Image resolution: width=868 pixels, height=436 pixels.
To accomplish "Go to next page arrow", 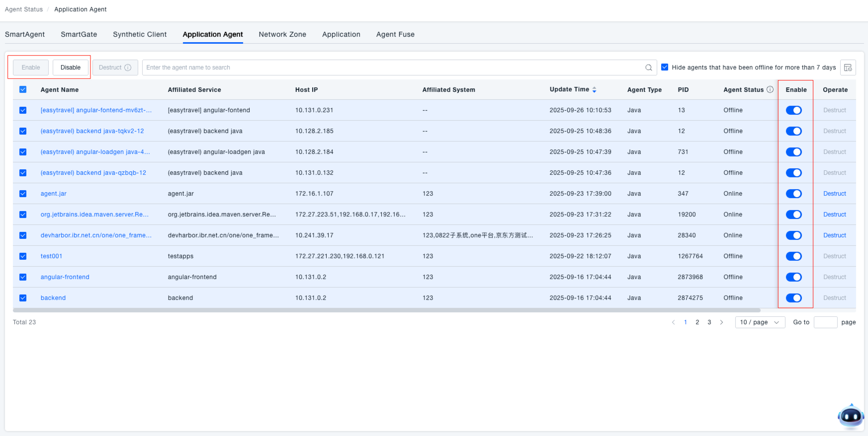I will [x=721, y=322].
